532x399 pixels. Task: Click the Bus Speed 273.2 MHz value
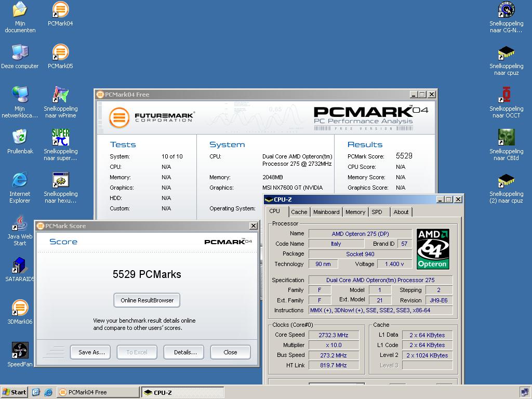[334, 355]
